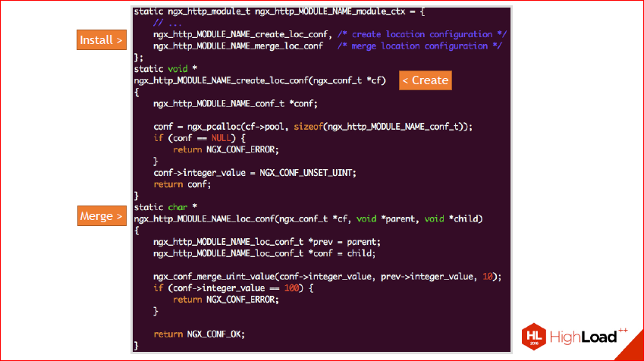644x361 pixels.
Task: Click the '*conf = child;' line
Action: click(265, 253)
